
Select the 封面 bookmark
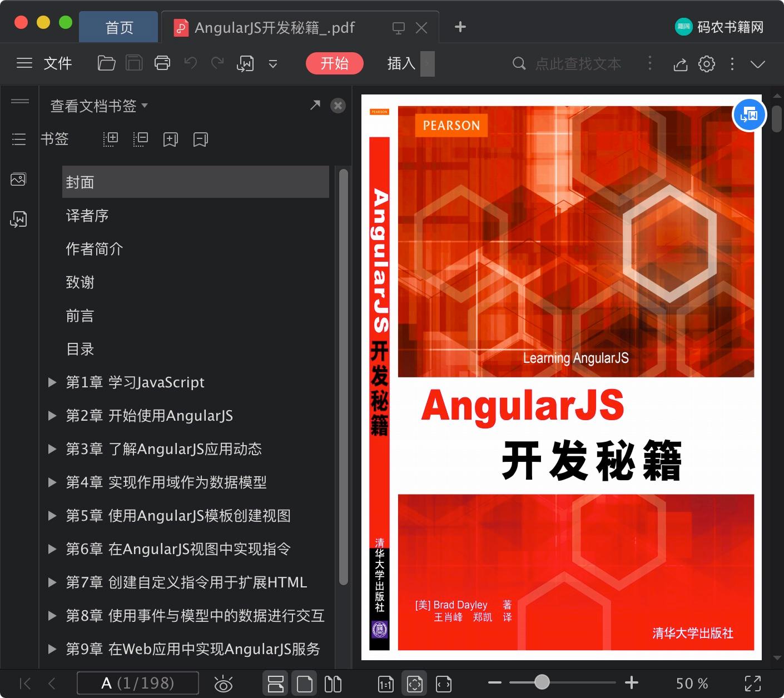pyautogui.click(x=196, y=182)
